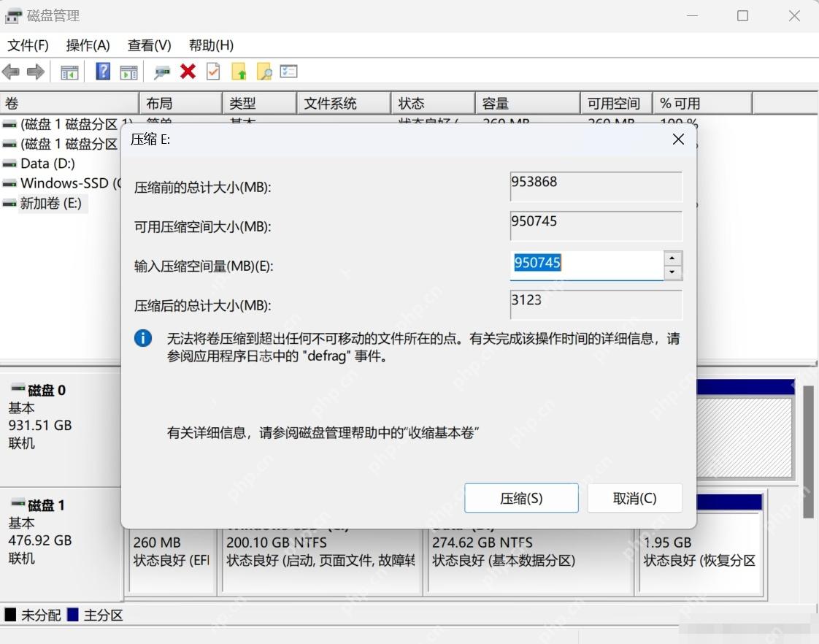Click the available shrink space field under 953868
This screenshot has height=644, width=819.
click(x=596, y=226)
